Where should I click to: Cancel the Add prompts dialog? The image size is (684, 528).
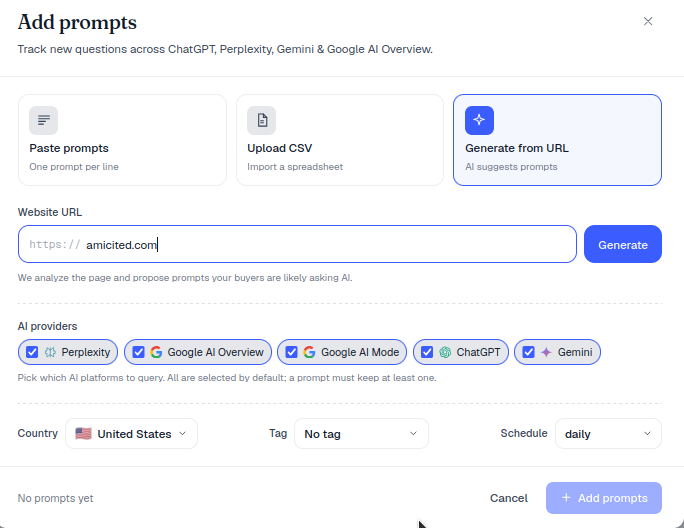tap(509, 498)
